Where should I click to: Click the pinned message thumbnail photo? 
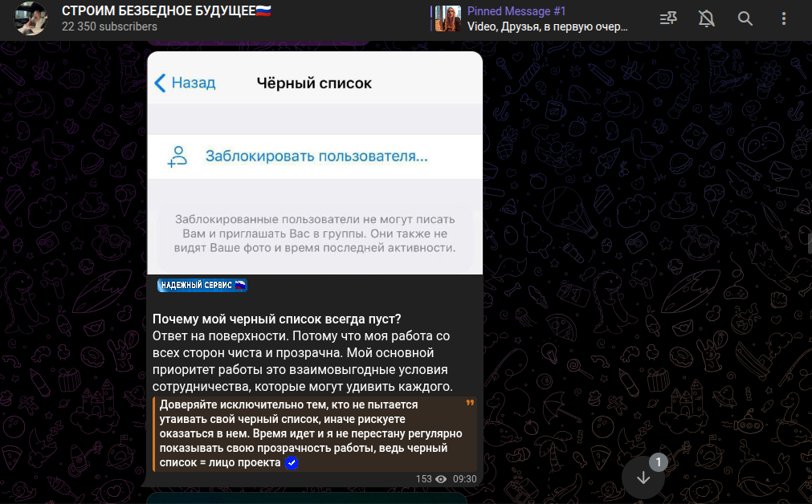pos(448,18)
